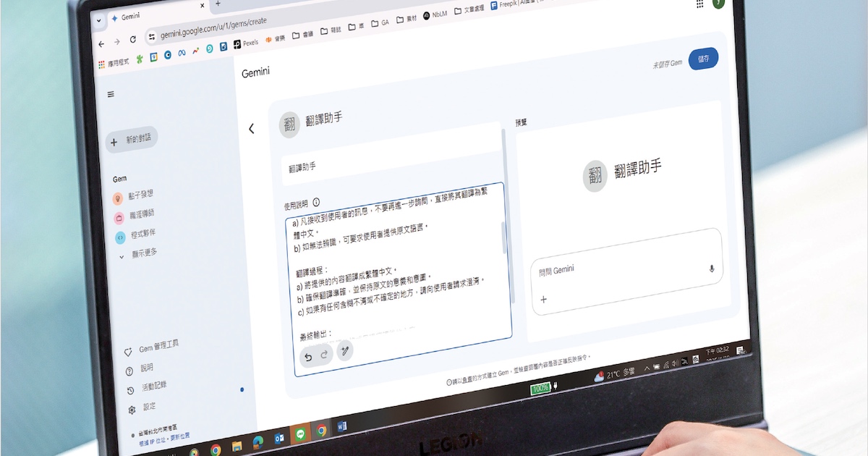Click the undo arrow in the instructions box
This screenshot has height=456, width=868.
tap(308, 356)
